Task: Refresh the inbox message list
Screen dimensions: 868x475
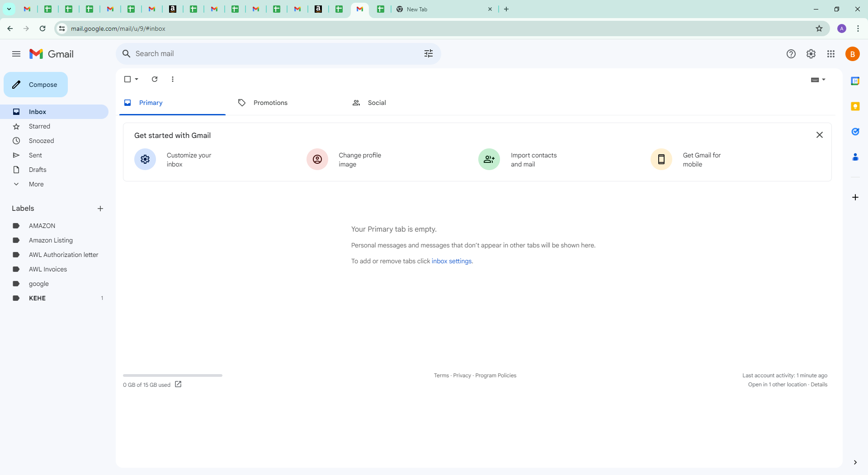Action: click(155, 79)
